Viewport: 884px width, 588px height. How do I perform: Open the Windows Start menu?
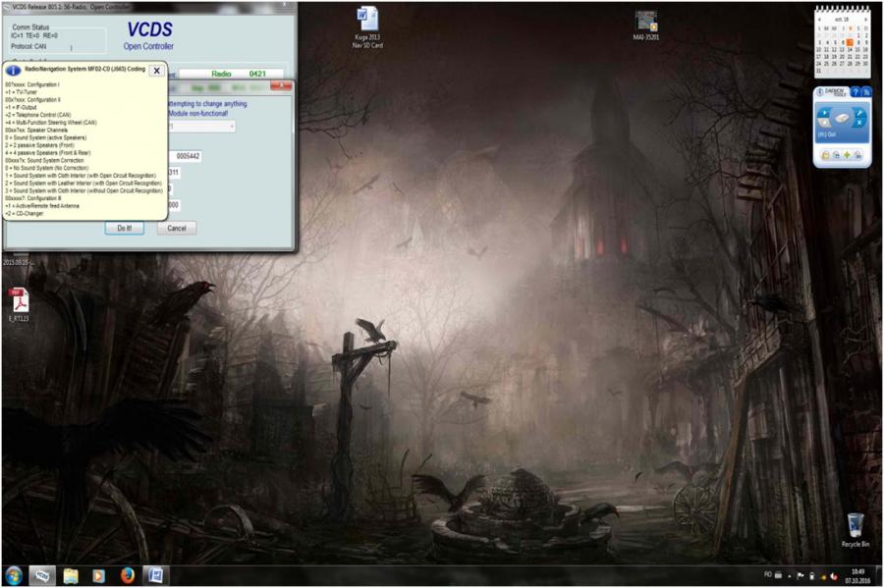pyautogui.click(x=14, y=575)
